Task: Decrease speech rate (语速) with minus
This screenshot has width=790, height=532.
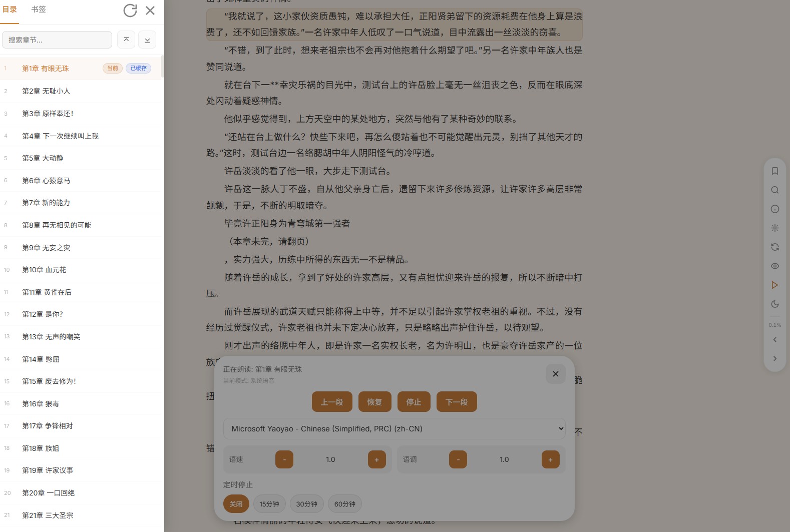Action: 284,459
